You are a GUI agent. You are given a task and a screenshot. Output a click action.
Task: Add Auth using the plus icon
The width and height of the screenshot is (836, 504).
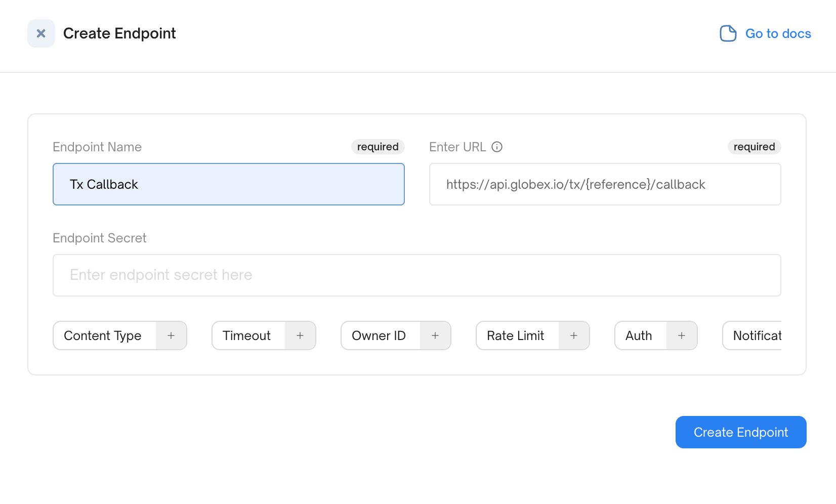(x=682, y=335)
